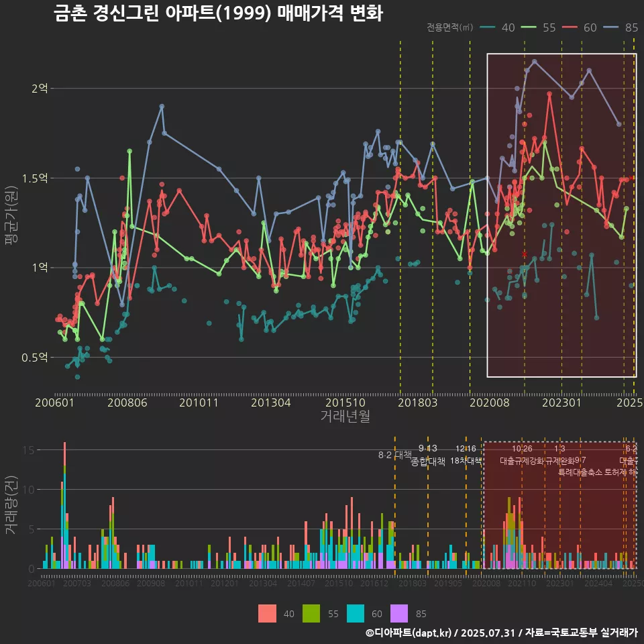The height and width of the screenshot is (644, 644).
Task: Click 200908 on the volume chart x-axis
Action: click(x=151, y=583)
